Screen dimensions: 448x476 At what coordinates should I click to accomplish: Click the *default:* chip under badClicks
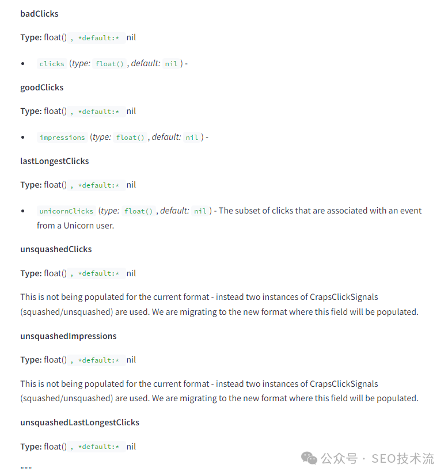[98, 38]
